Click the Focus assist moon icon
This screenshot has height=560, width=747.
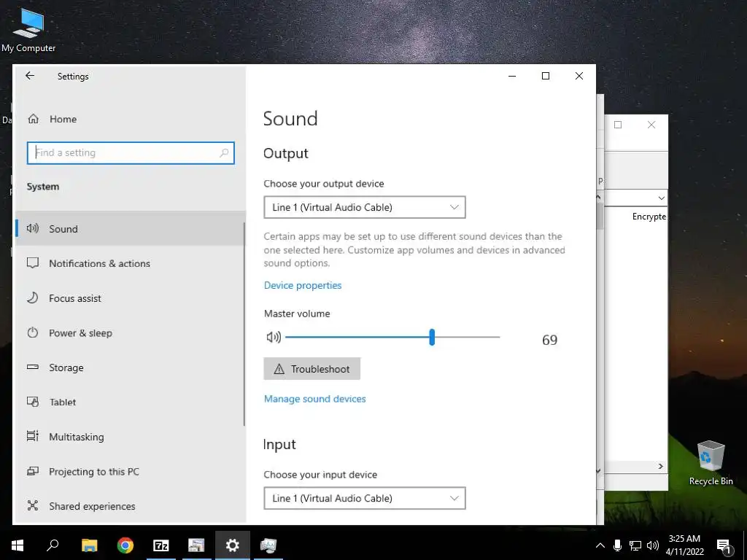tap(32, 297)
